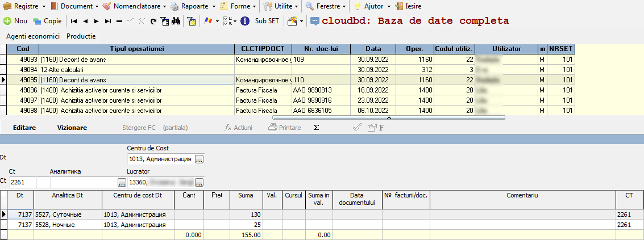The image size is (644, 240).
Task: Go to the previous record arrow
Action: pyautogui.click(x=85, y=21)
